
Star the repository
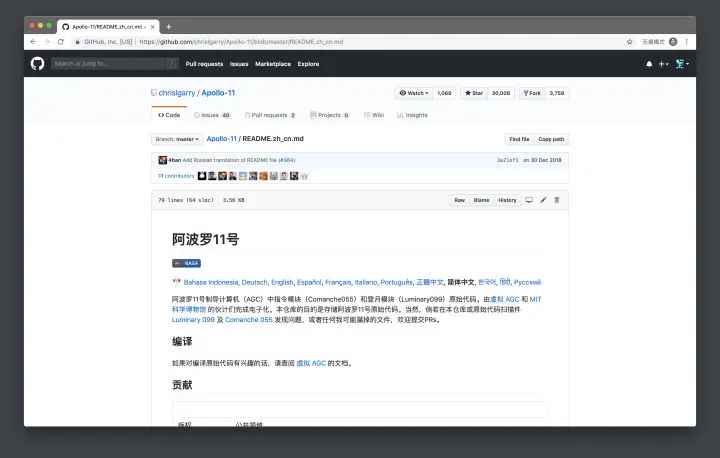pyautogui.click(x=474, y=93)
